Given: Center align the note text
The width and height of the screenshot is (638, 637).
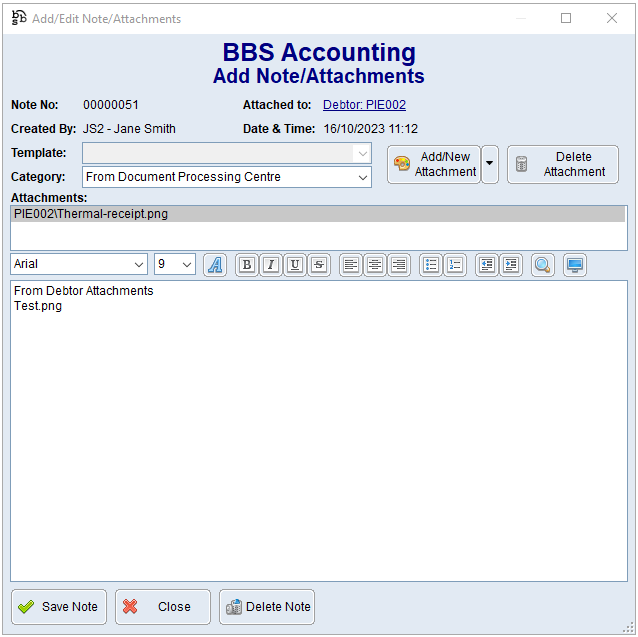Looking at the screenshot, I should [375, 265].
